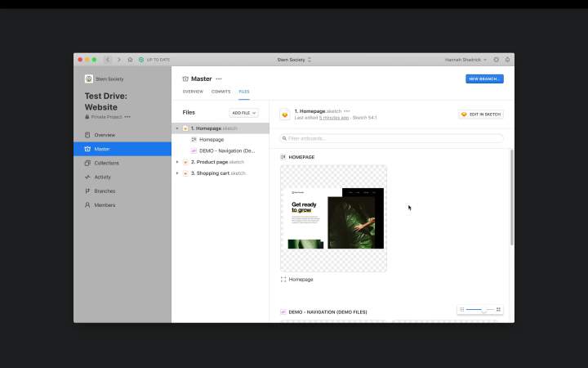Screen dimensions: 588x368
Task: Select Master in the sidebar
Action: click(x=122, y=149)
